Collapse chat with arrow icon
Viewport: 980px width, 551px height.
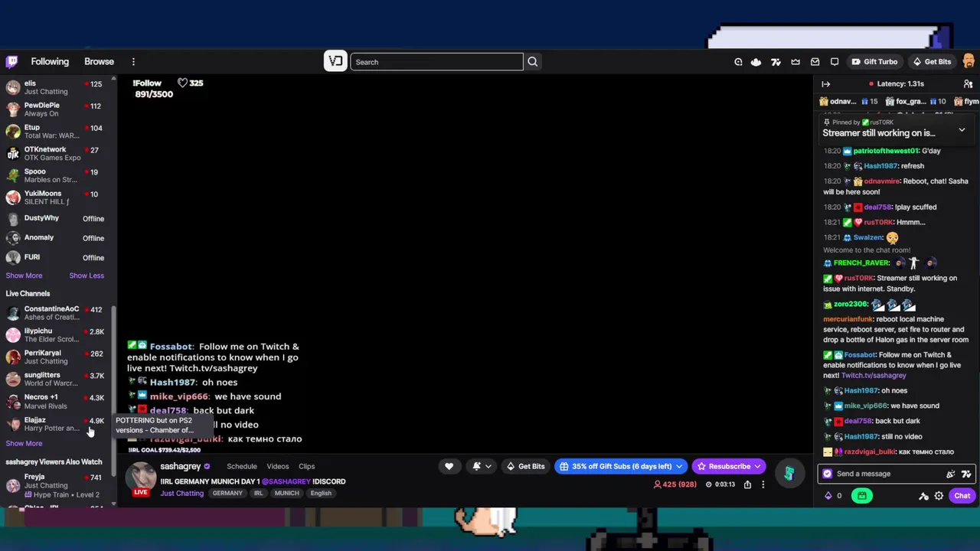tap(825, 84)
